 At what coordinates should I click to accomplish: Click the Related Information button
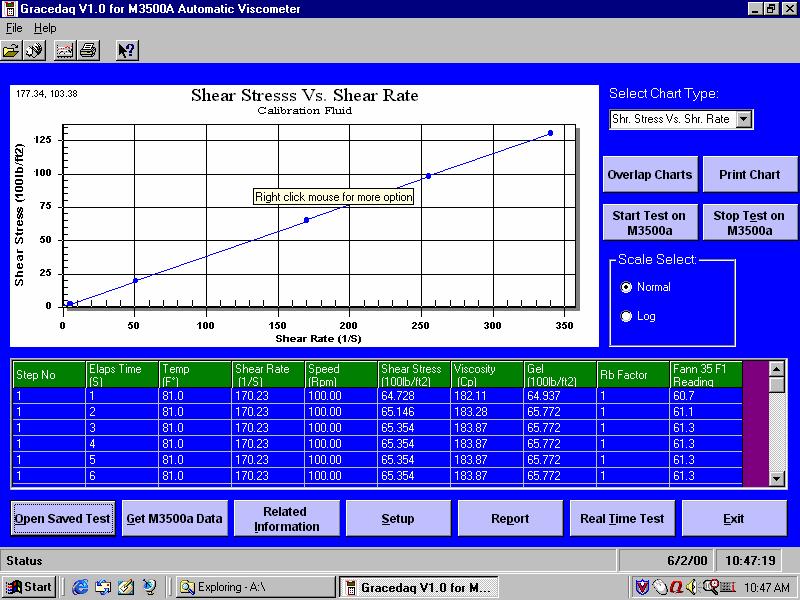287,518
